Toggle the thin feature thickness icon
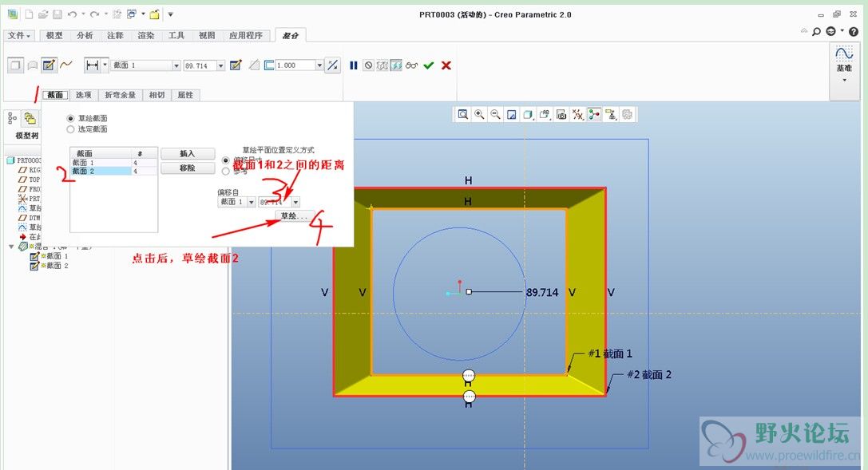The image size is (868, 470). [x=269, y=65]
